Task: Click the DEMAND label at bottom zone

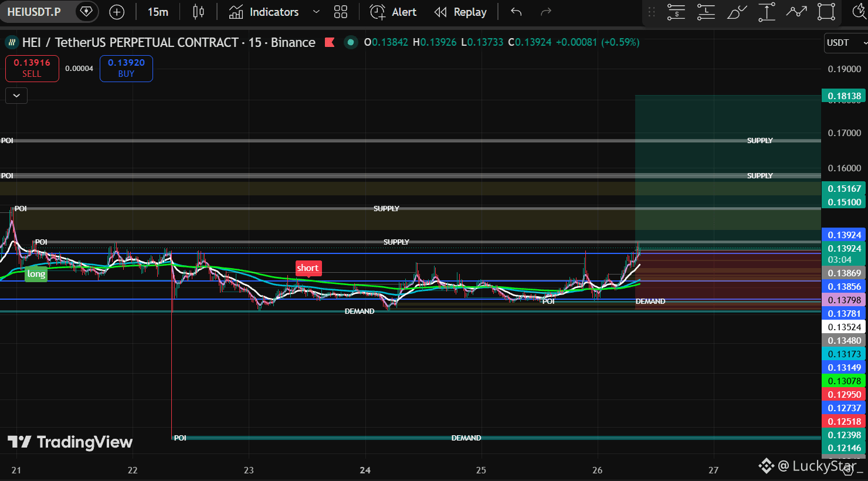Action: pos(466,438)
